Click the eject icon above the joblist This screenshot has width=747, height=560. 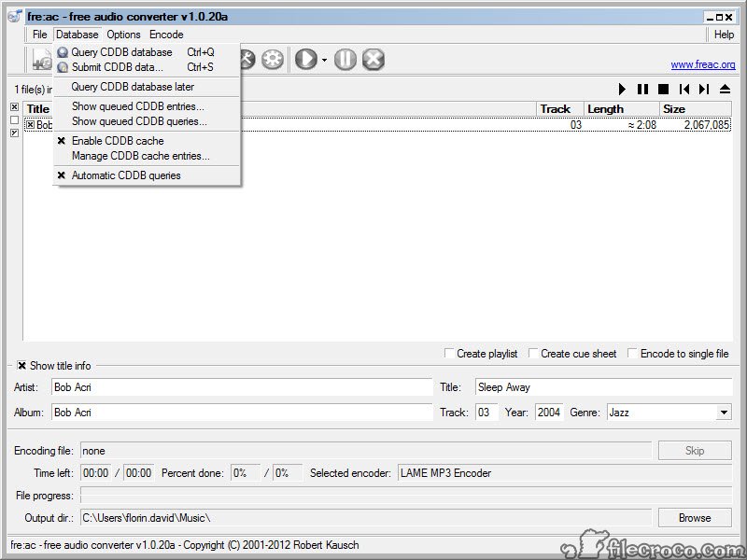coord(726,90)
